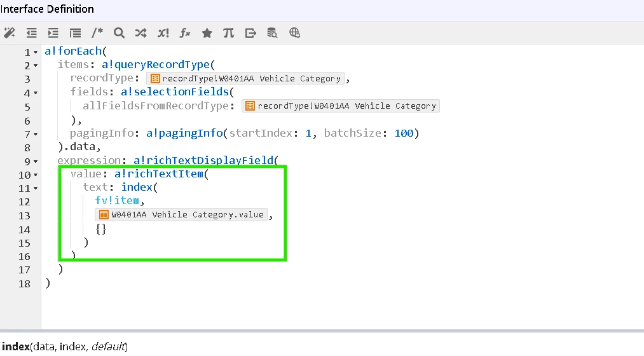Click the expression parameter on line 9
The width and height of the screenshot is (644, 356).
(89, 160)
